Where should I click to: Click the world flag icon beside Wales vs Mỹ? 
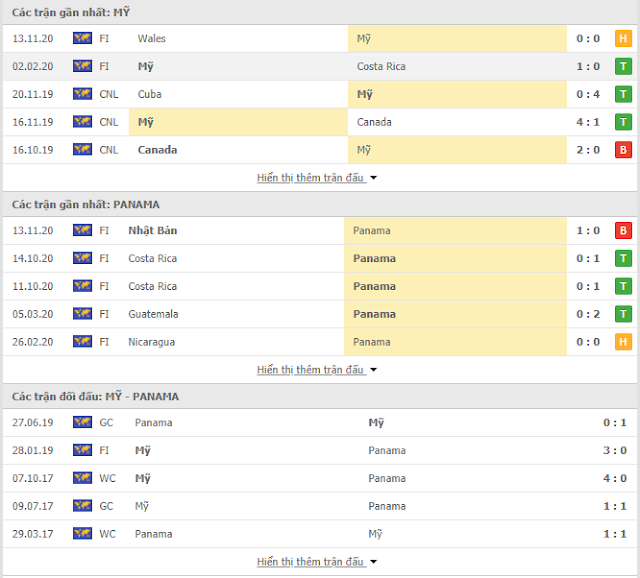tap(82, 38)
